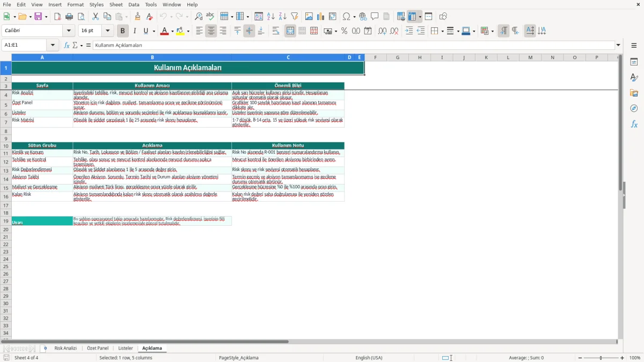Screen dimensions: 644x362
Task: Click the zoom-in plus button in the status bar
Action: pyautogui.click(x=623, y=358)
